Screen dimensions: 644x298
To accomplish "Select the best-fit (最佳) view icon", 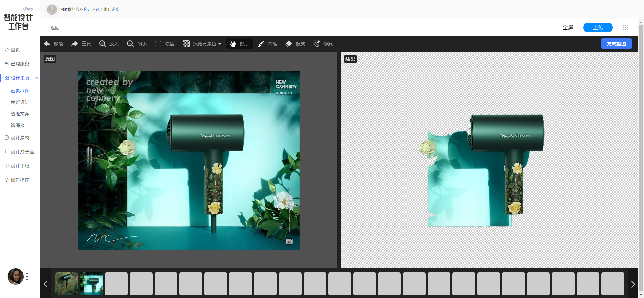I will tap(158, 44).
